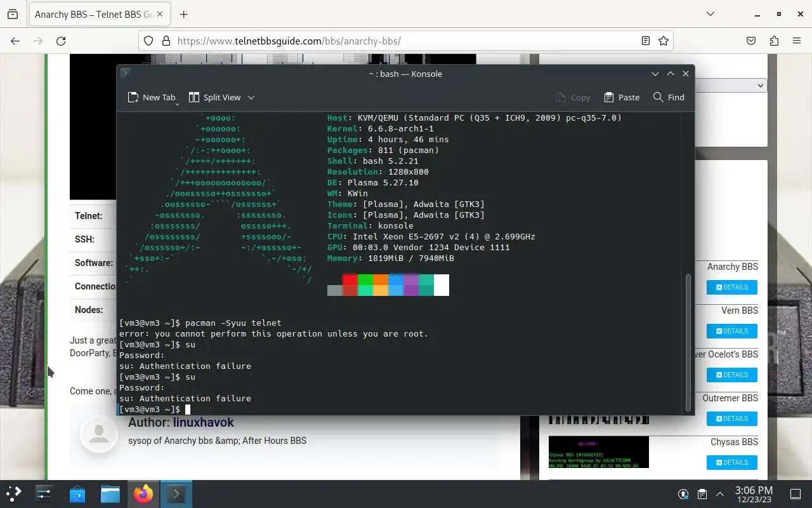Maximize the Konsole window

(671, 74)
